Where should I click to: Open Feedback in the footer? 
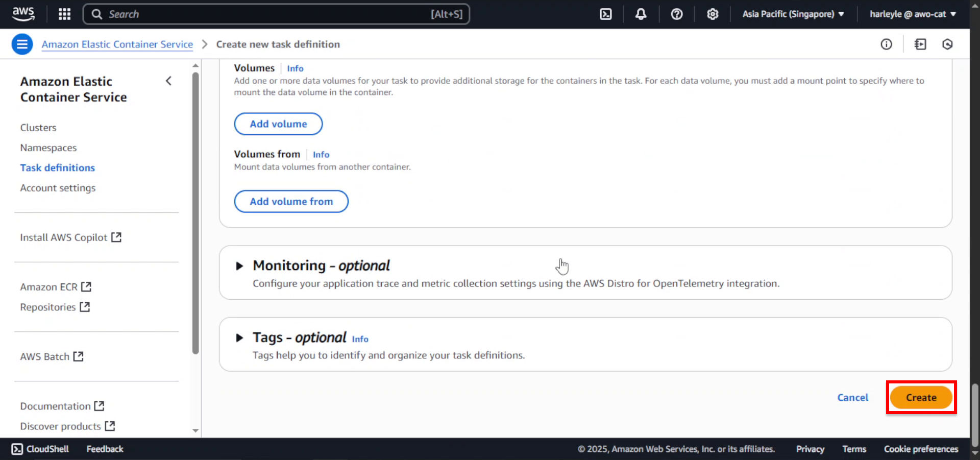pyautogui.click(x=105, y=449)
